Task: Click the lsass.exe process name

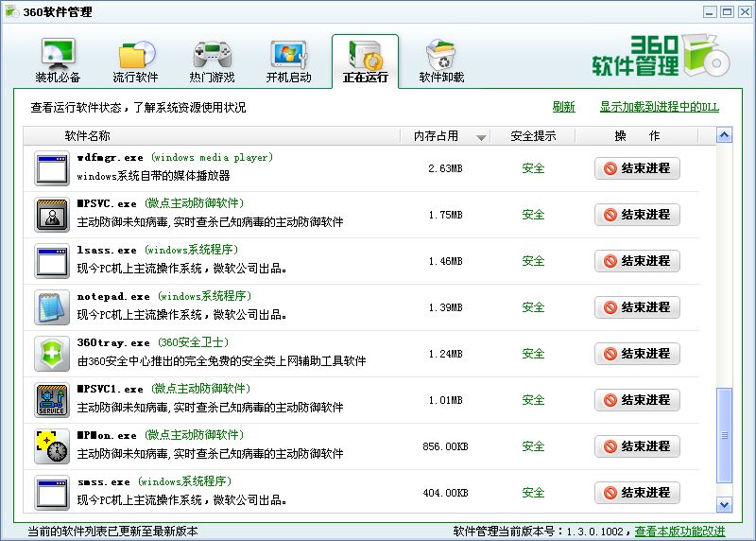Action: (x=107, y=250)
